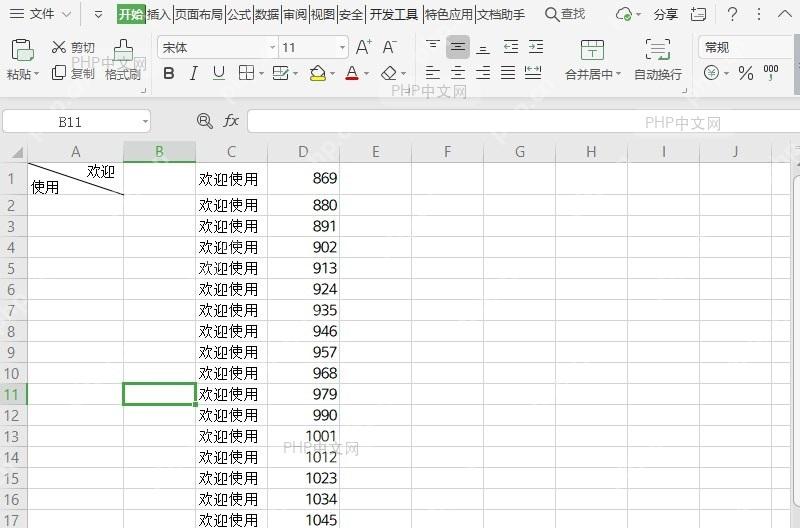Click the 分享 share button

[666, 14]
